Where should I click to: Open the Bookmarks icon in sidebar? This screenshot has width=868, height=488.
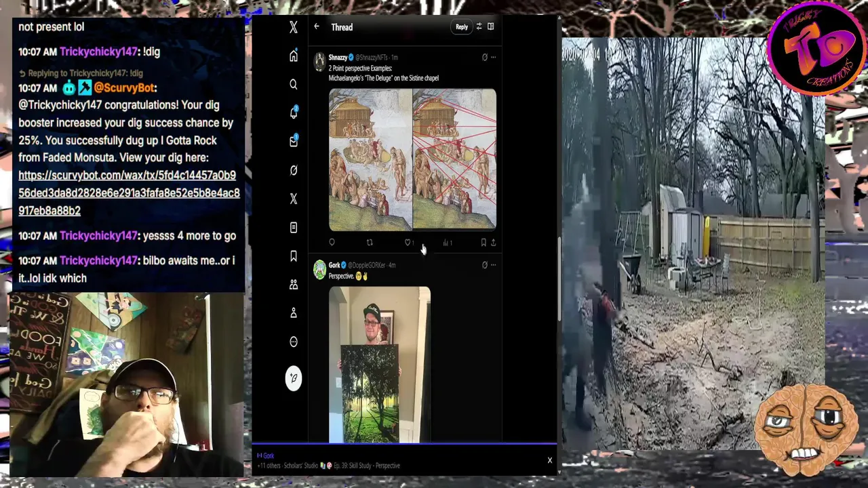(x=294, y=256)
